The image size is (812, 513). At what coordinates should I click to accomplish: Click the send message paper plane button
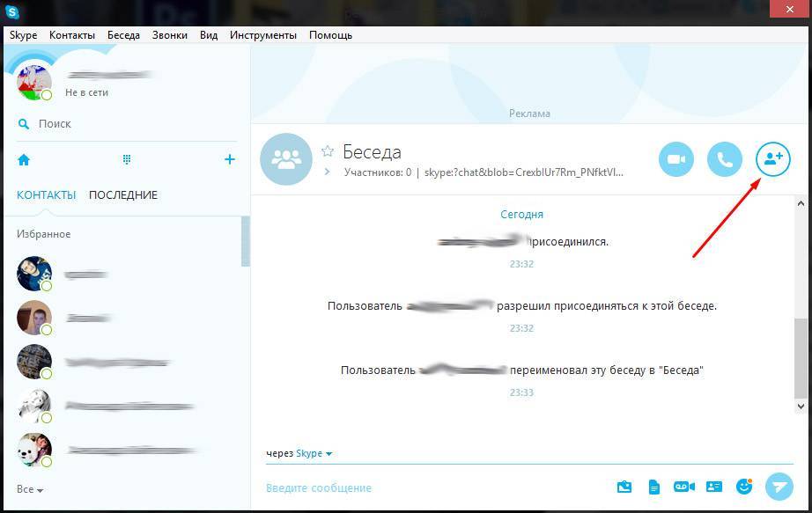[779, 486]
